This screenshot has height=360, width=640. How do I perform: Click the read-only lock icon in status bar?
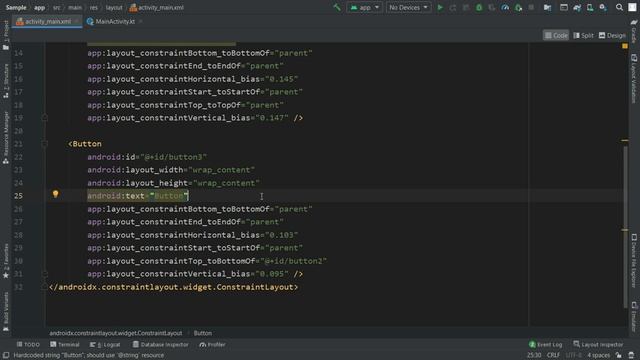[619, 355]
